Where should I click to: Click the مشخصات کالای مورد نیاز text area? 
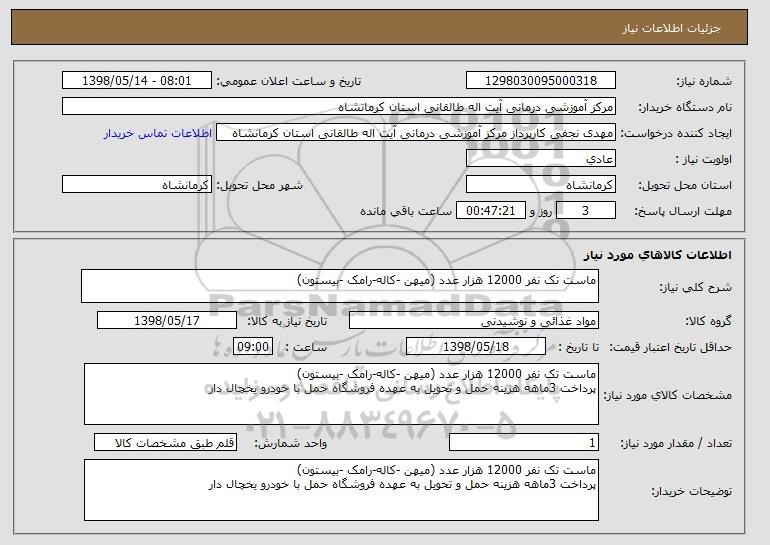pyautogui.click(x=341, y=394)
